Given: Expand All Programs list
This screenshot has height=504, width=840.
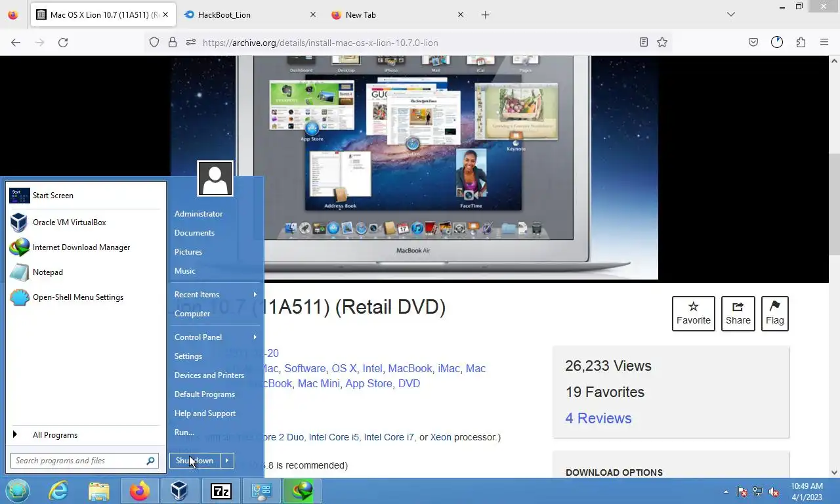Looking at the screenshot, I should [85, 435].
